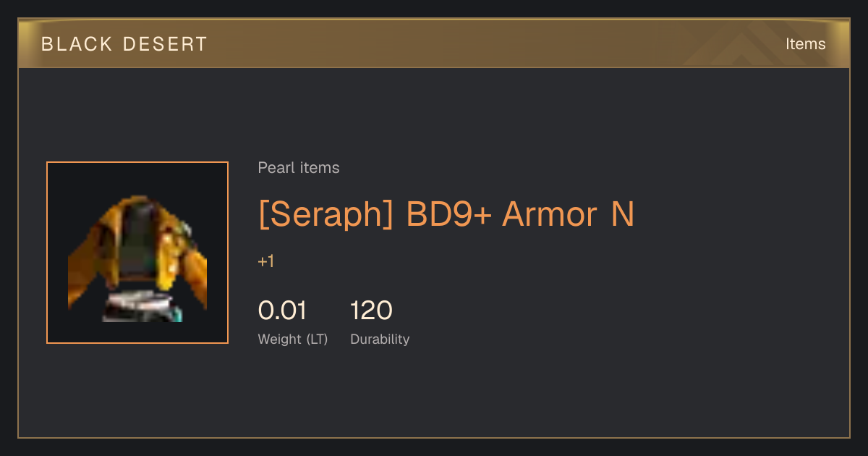
Task: Click the orange frame around the item icon
Action: 137,253
